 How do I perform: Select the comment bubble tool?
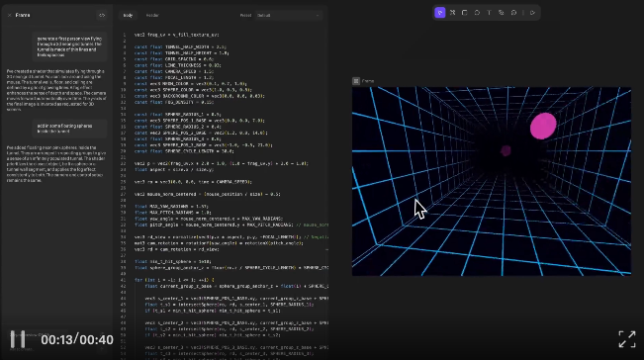(x=513, y=13)
